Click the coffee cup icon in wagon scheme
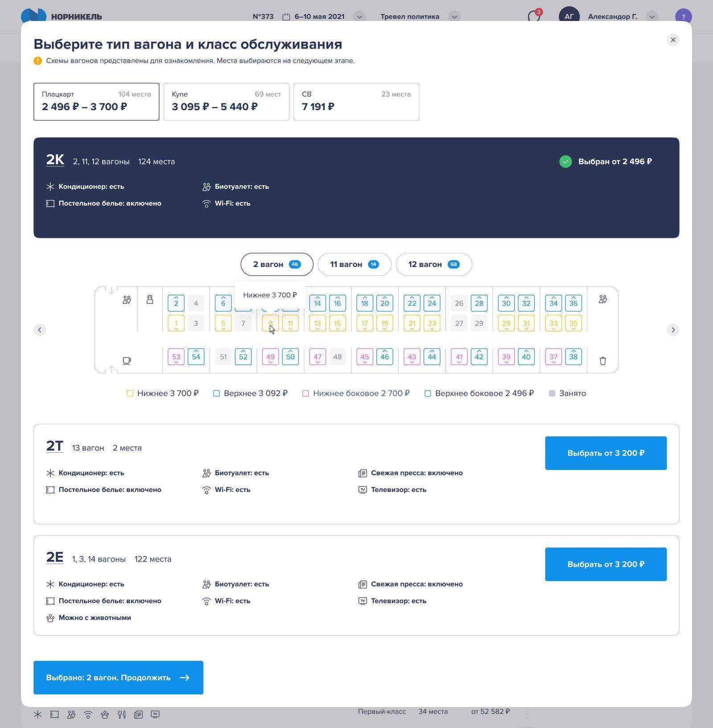This screenshot has width=713, height=728. click(127, 360)
